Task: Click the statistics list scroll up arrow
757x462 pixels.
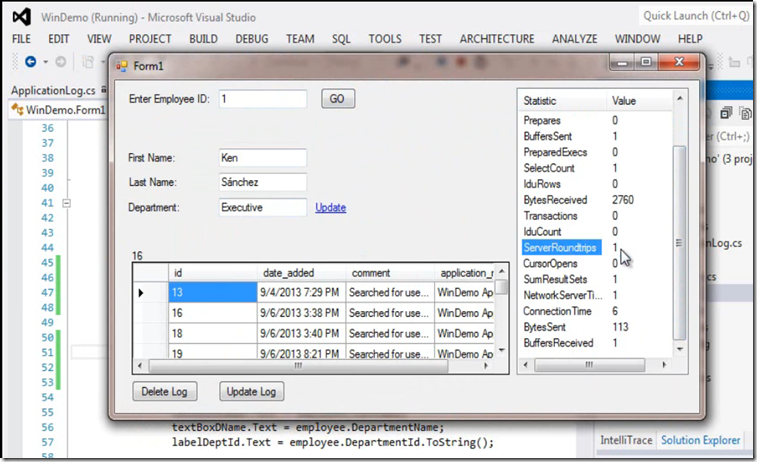Action: [680, 98]
